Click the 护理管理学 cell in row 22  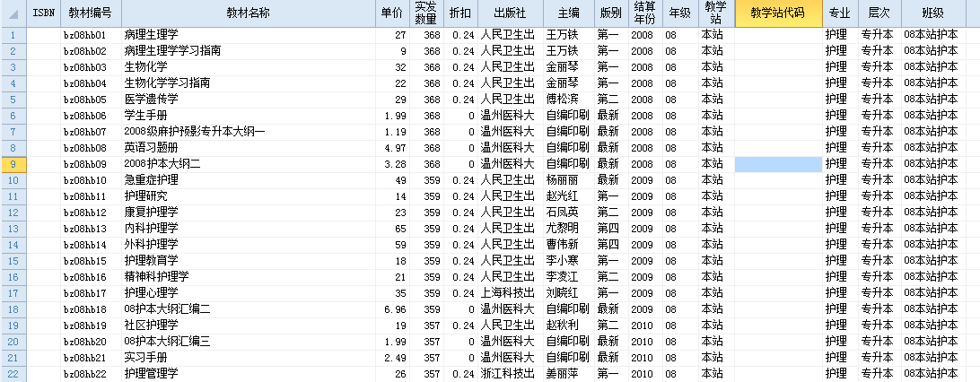[x=248, y=374]
